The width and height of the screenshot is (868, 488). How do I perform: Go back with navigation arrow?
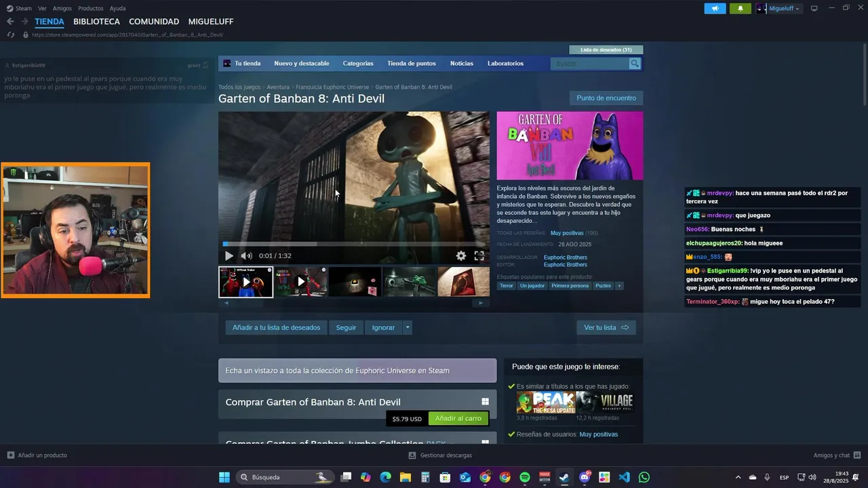[x=10, y=22]
